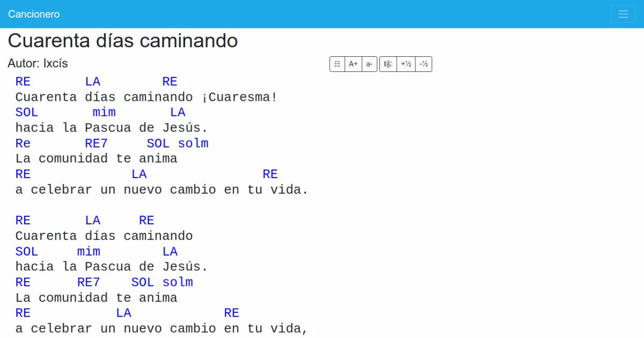Click first stanza's La comunidad te anima

coord(96,159)
